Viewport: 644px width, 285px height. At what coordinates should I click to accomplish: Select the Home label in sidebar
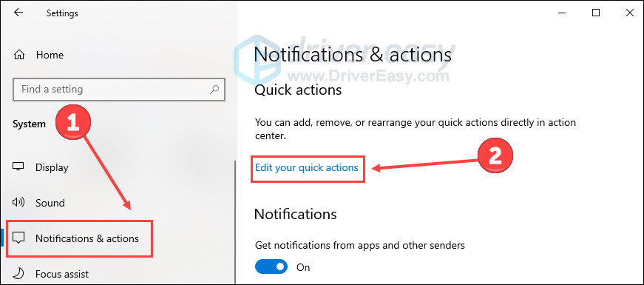pos(50,55)
